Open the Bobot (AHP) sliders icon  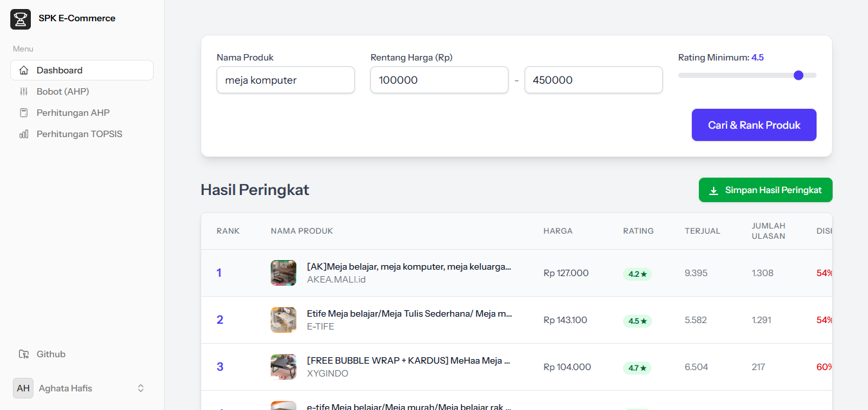[x=24, y=91]
